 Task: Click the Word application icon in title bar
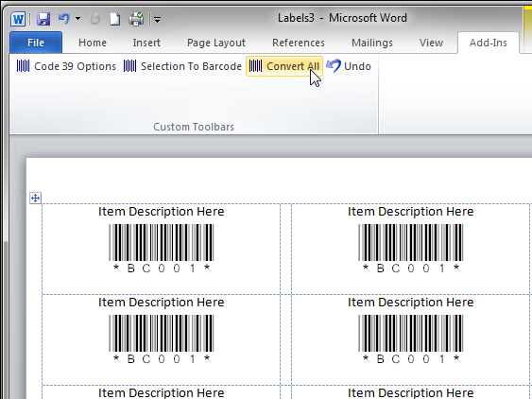(x=18, y=19)
